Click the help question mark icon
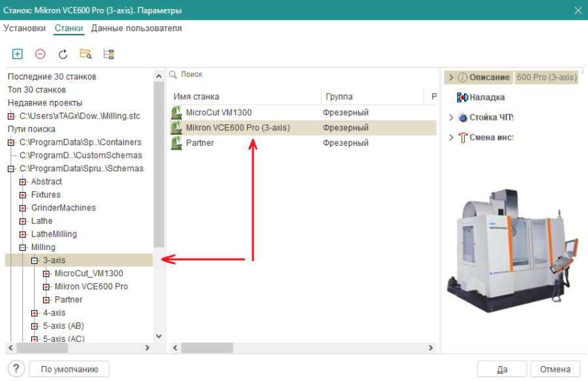 tap(18, 369)
